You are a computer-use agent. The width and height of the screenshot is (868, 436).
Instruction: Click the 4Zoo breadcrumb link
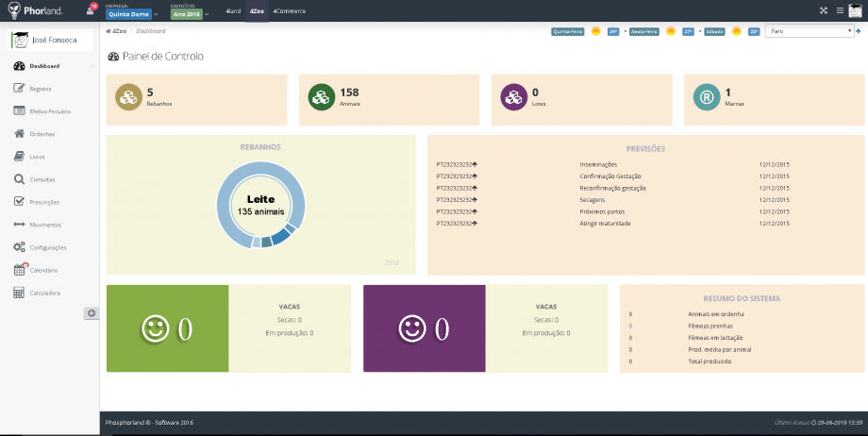pos(116,31)
